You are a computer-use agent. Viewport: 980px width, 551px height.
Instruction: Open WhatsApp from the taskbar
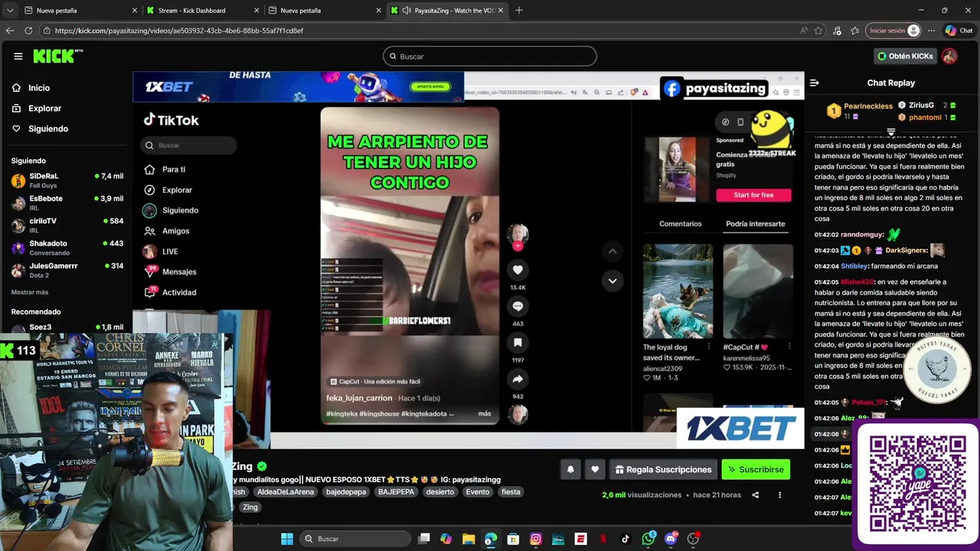tap(648, 539)
